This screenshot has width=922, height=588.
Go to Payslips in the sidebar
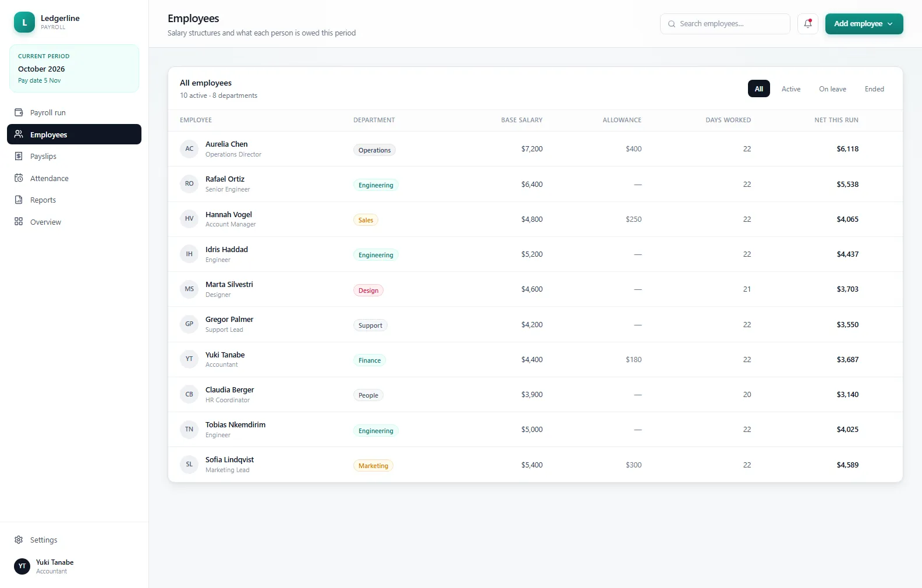tap(74, 156)
